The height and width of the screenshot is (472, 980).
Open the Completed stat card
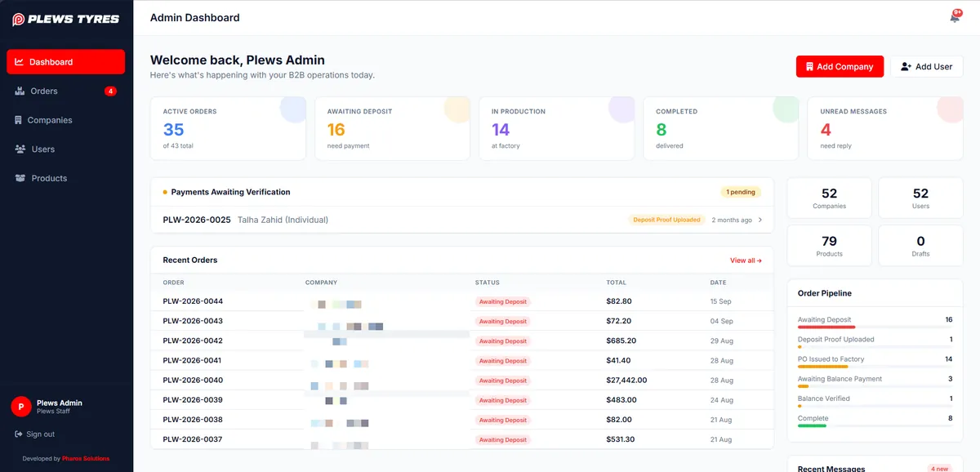tap(721, 128)
